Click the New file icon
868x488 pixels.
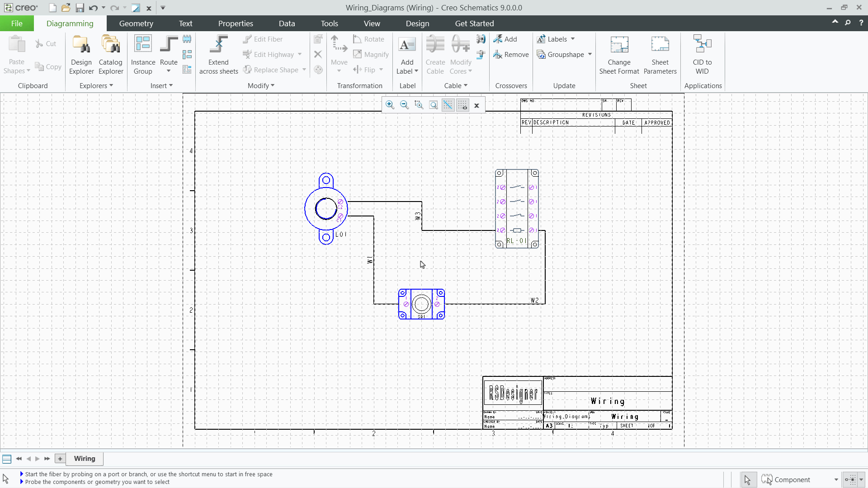(53, 8)
